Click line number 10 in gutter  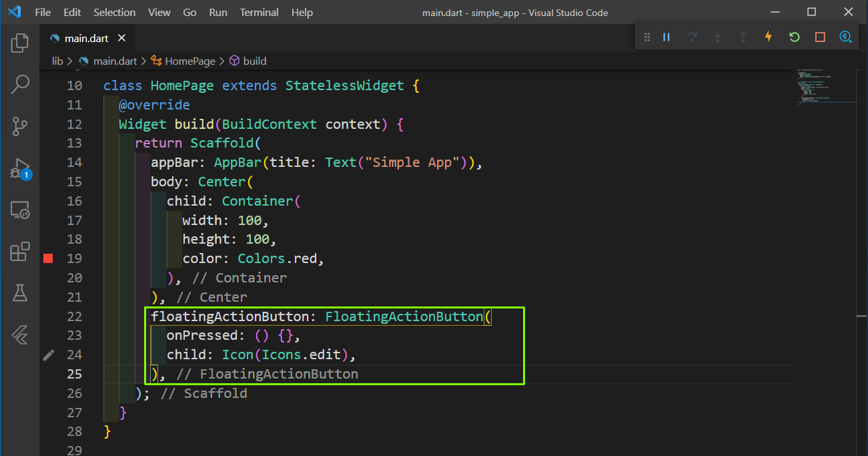pyautogui.click(x=74, y=85)
